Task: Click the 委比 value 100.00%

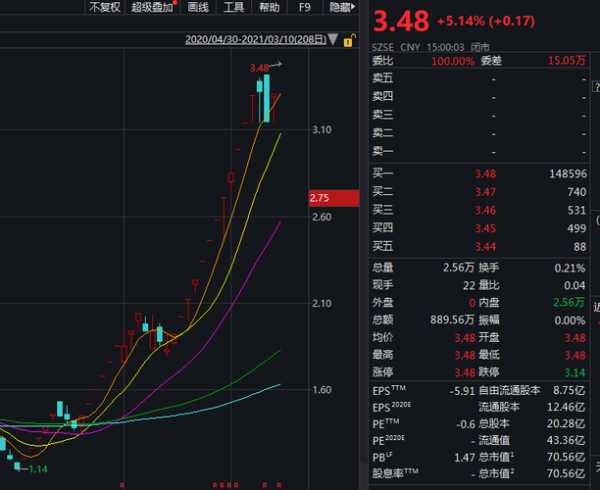Action: (453, 61)
